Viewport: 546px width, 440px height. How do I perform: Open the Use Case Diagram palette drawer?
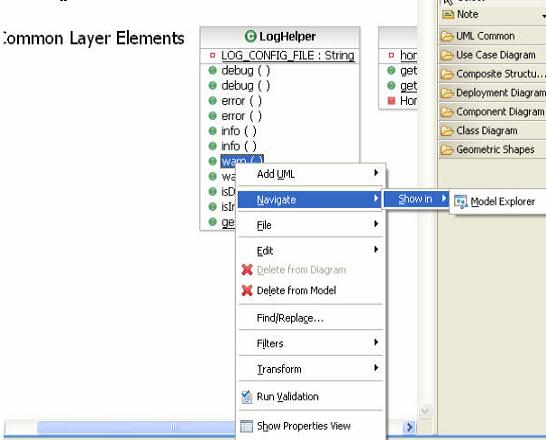[x=492, y=55]
